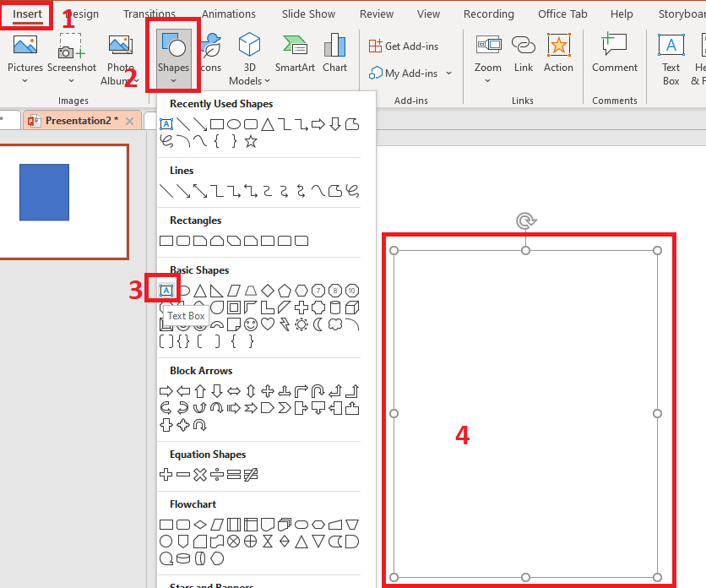The width and height of the screenshot is (706, 588).
Task: Select the Text Box in Recently Used Shapes
Action: [166, 124]
